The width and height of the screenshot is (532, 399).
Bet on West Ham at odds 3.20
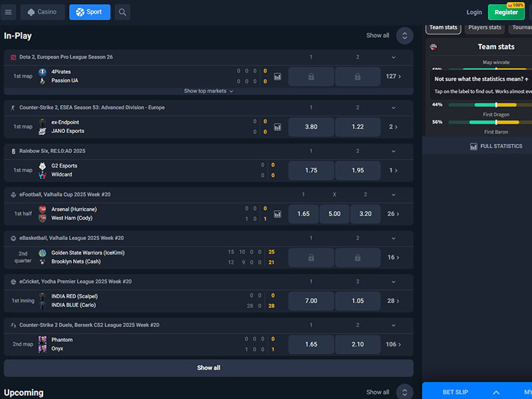(365, 213)
